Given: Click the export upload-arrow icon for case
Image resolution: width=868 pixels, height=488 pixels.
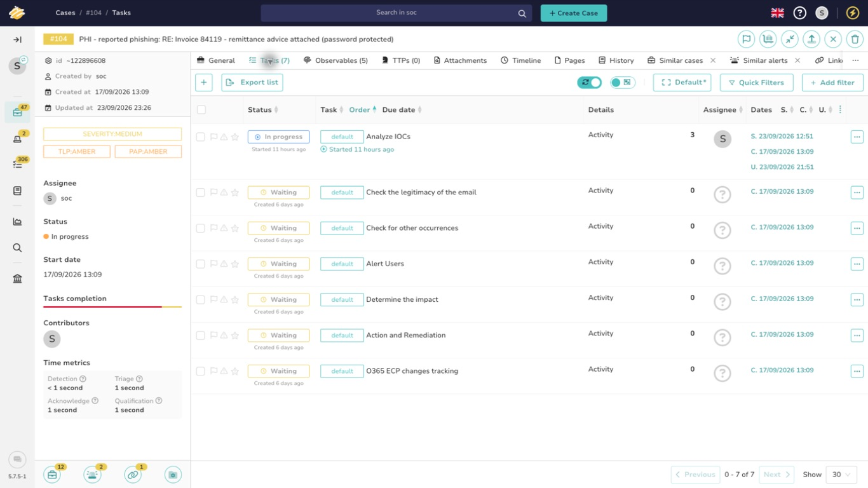Looking at the screenshot, I should pyautogui.click(x=811, y=39).
